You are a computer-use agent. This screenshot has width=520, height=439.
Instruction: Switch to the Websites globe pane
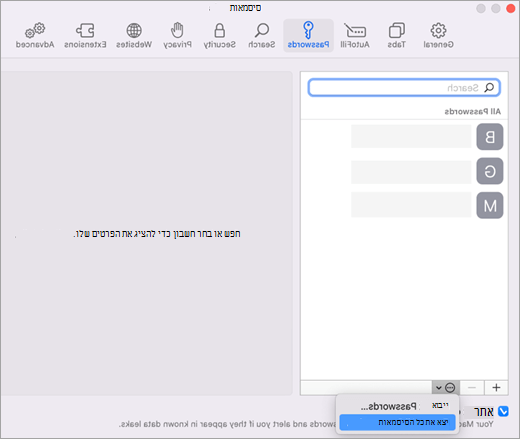coord(134,35)
